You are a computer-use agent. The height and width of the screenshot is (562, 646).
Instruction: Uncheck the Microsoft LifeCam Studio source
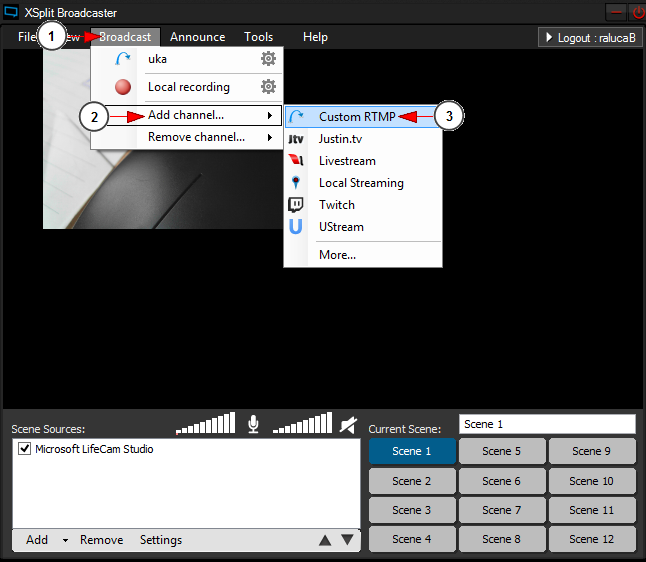[x=24, y=449]
